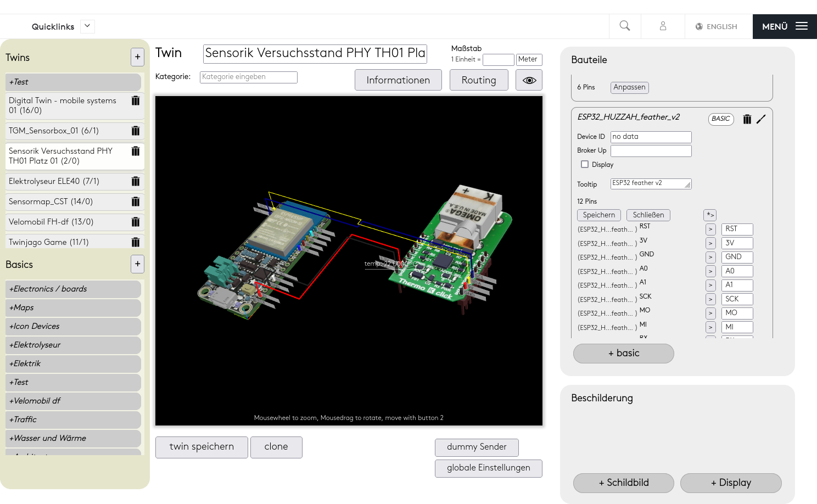817x504 pixels.
Task: Click the arrow button beside the RST pin
Action: (x=710, y=229)
